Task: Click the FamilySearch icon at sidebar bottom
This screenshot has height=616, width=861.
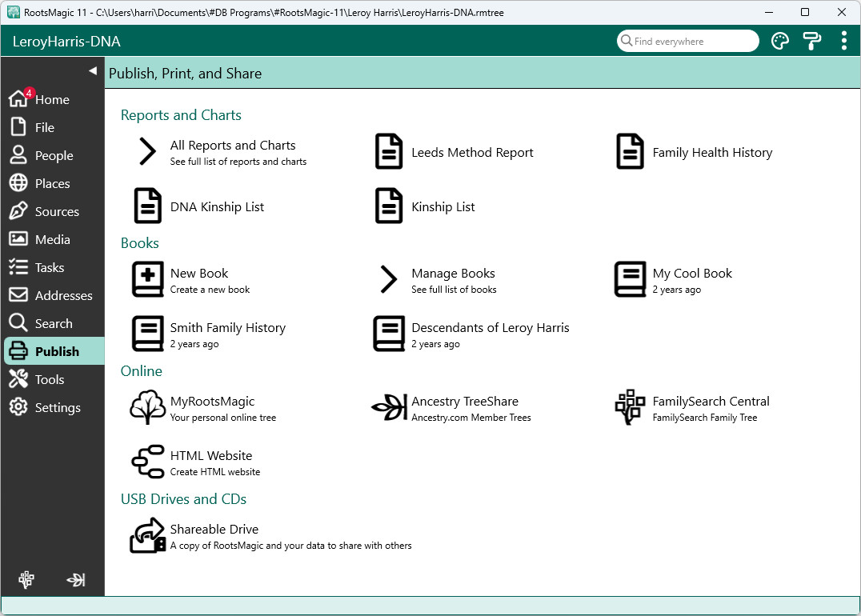Action: click(x=26, y=580)
